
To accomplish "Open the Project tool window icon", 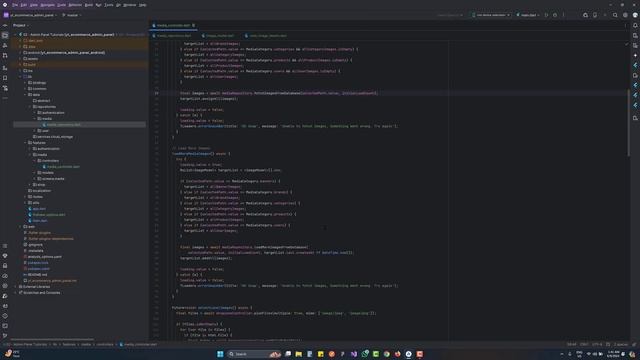I will click(x=5, y=36).
